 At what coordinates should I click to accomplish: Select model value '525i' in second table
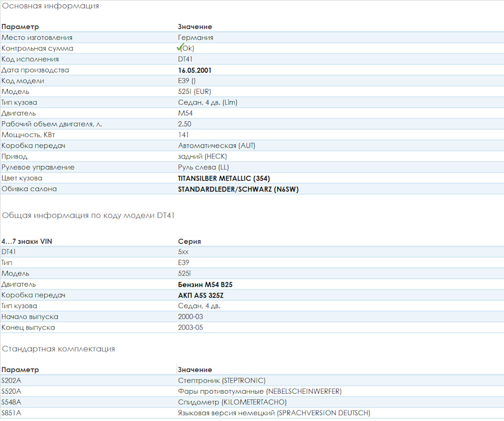184,273
